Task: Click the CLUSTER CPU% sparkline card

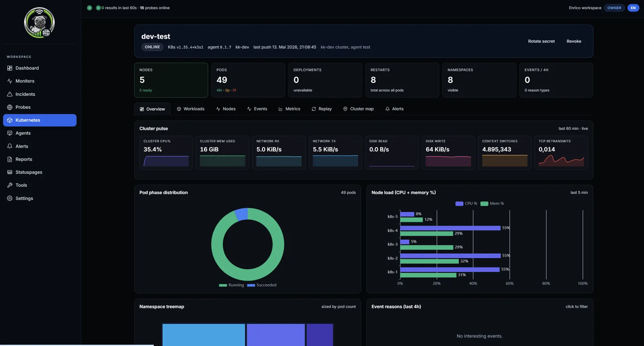Action: coord(166,152)
